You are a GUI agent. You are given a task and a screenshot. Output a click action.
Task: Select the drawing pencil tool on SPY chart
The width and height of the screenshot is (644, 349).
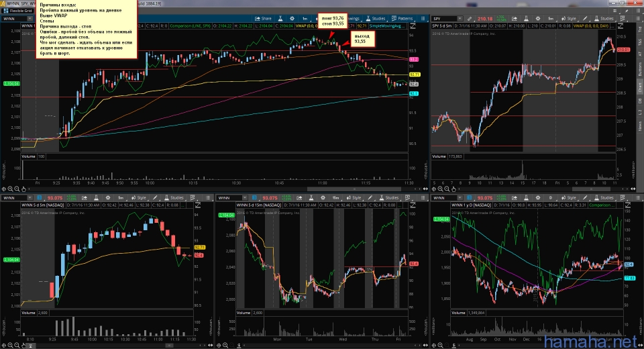(x=585, y=19)
